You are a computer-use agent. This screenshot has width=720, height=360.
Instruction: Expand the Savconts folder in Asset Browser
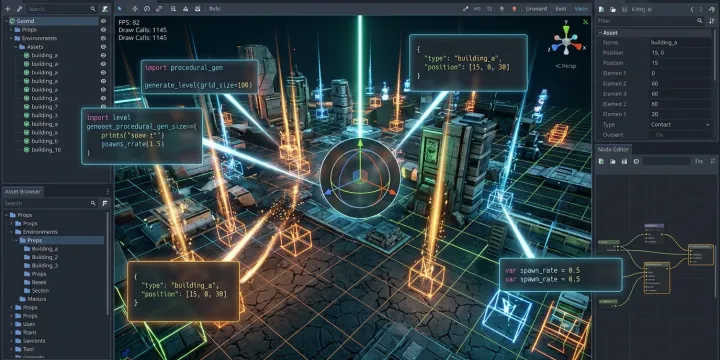pyautogui.click(x=11, y=341)
